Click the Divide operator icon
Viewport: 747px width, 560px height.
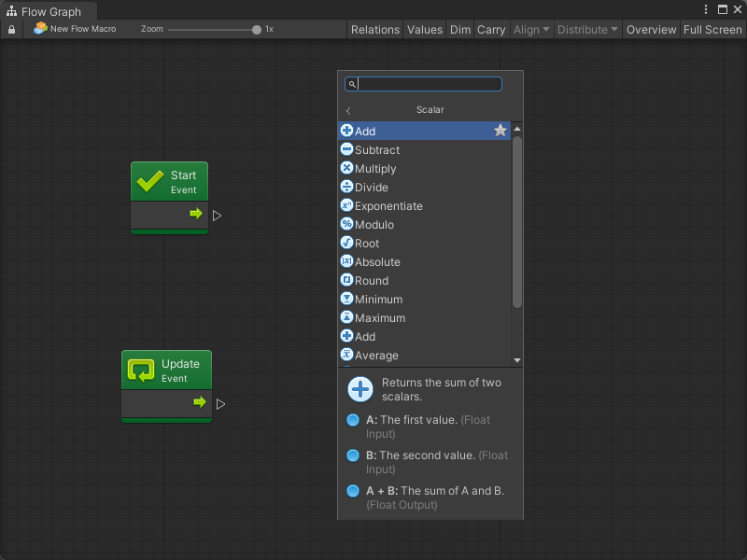[346, 188]
